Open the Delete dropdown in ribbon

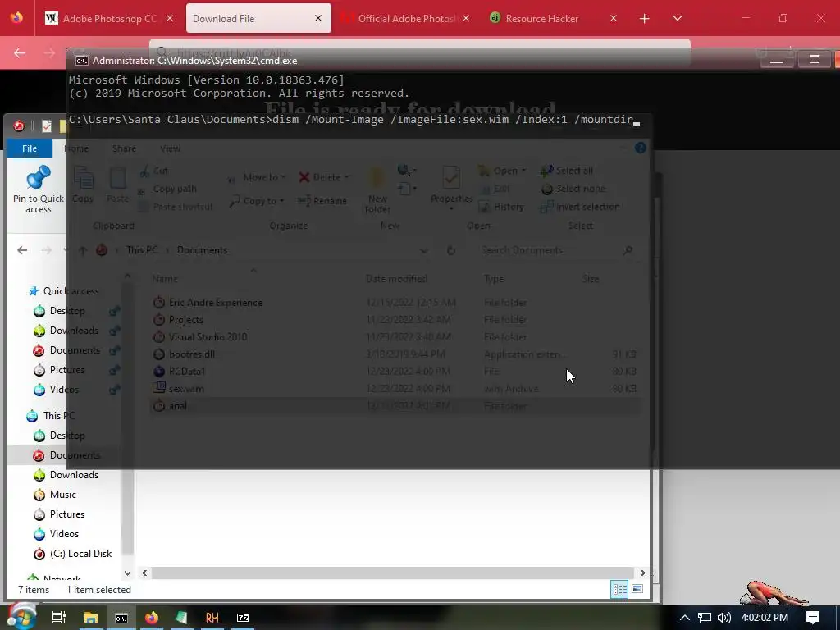coord(324,177)
